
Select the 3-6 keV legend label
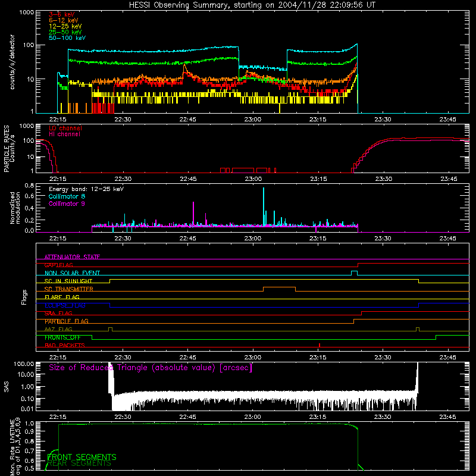click(x=62, y=14)
